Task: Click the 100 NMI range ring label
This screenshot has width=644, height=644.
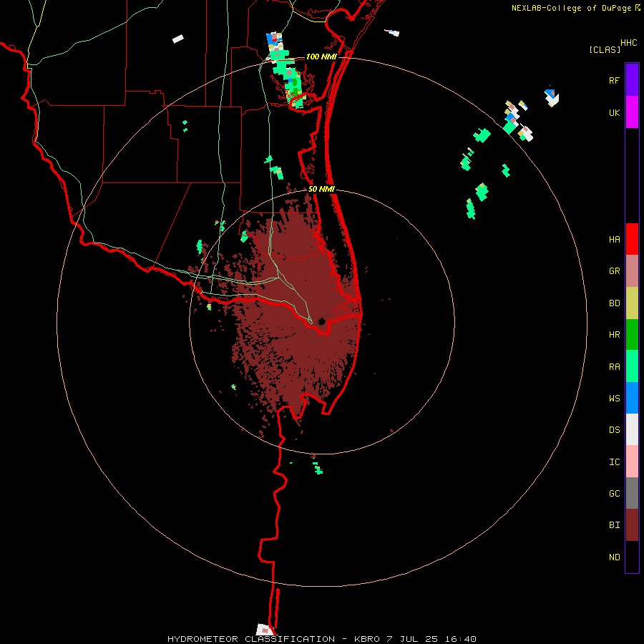Action: [321, 57]
